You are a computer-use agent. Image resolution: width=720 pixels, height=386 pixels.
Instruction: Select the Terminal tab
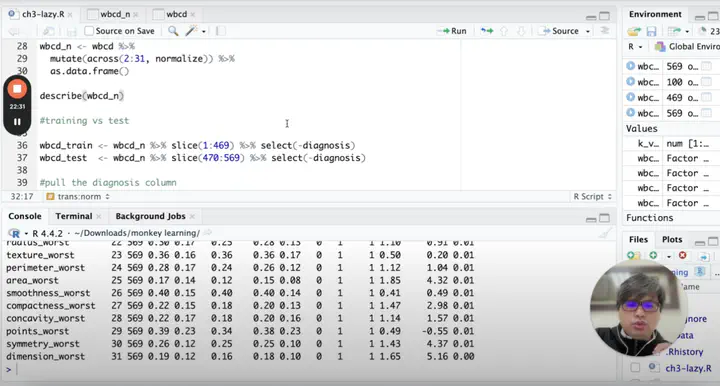74,216
